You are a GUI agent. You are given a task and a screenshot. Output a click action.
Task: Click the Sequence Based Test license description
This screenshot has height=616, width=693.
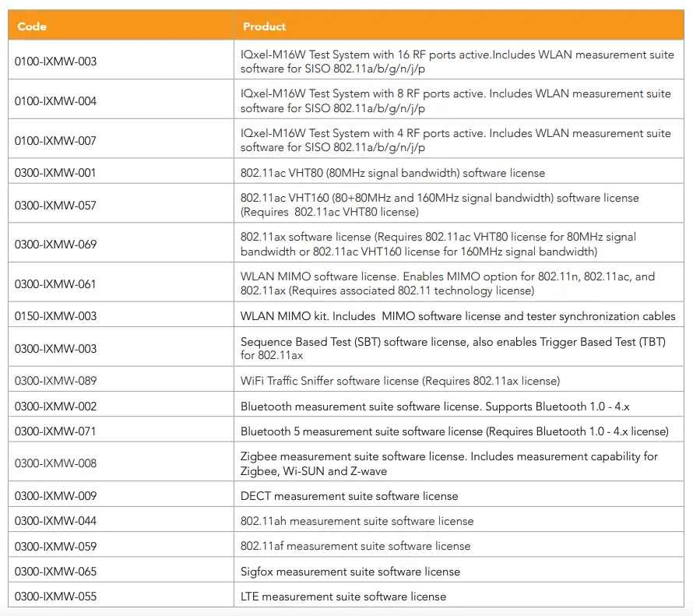453,348
